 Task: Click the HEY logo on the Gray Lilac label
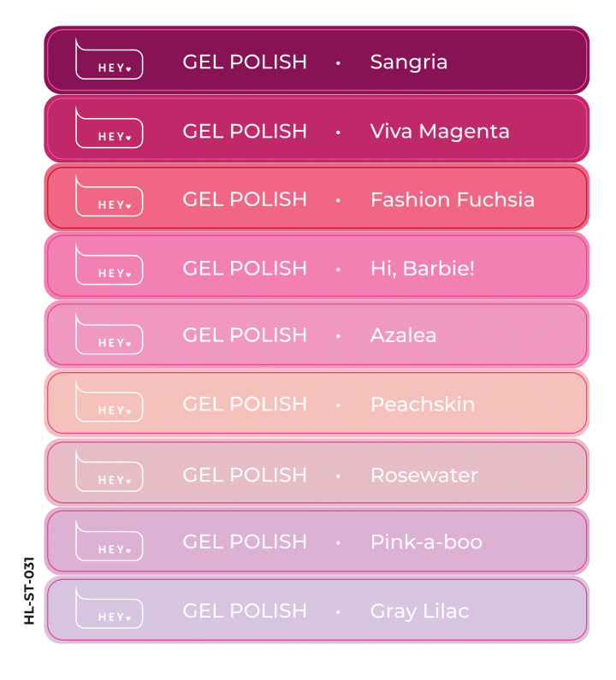(x=109, y=608)
